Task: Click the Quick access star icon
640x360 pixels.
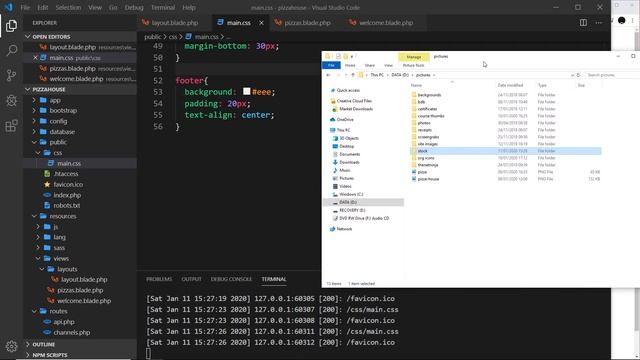Action: pyautogui.click(x=333, y=90)
